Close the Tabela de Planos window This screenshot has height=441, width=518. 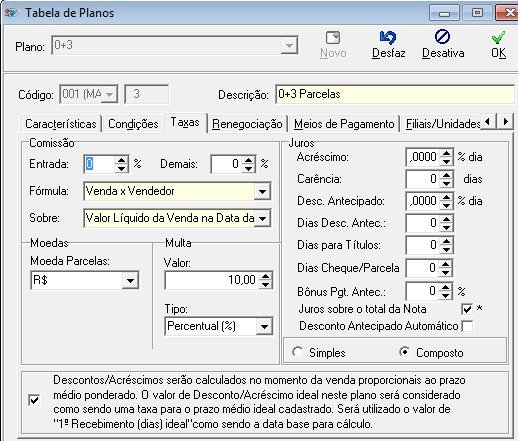pyautogui.click(x=508, y=13)
